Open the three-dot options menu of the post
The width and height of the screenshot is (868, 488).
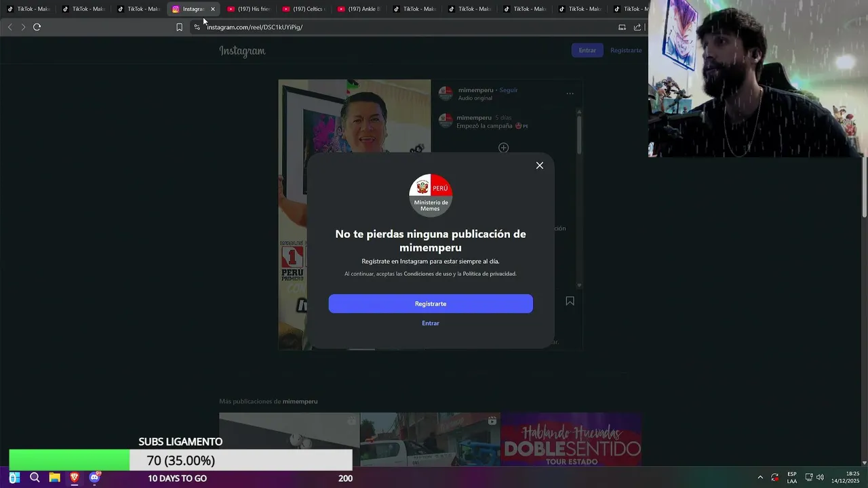570,94
